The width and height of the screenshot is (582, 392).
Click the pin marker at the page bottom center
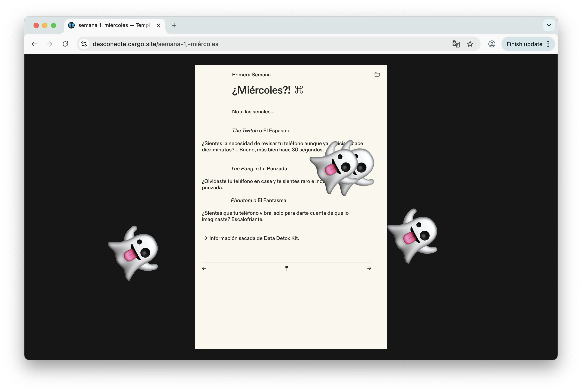[287, 268]
